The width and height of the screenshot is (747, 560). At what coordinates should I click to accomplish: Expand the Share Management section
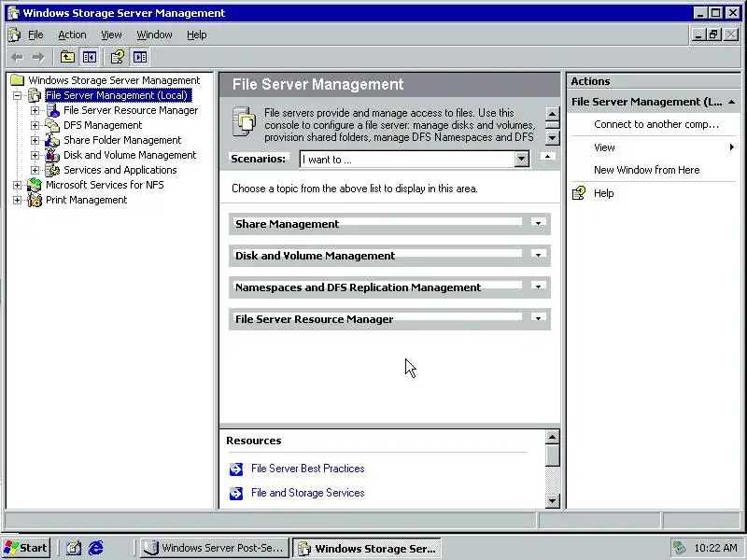pos(539,223)
